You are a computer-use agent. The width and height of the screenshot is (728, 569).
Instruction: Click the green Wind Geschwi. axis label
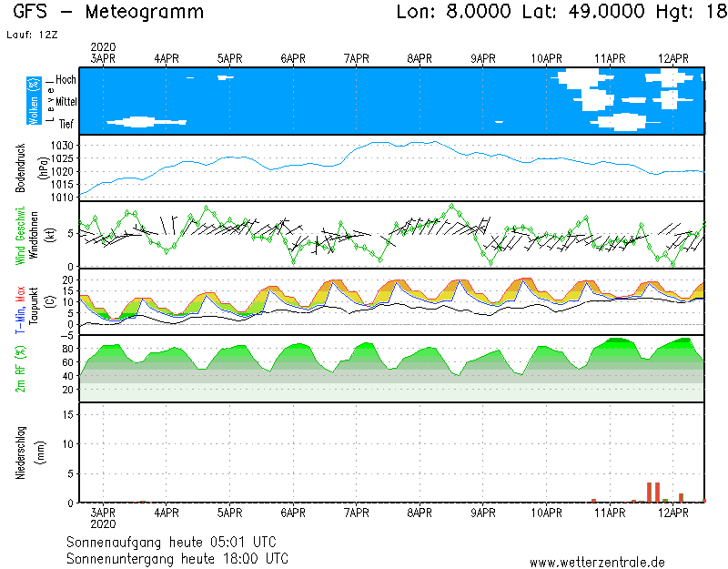(19, 234)
